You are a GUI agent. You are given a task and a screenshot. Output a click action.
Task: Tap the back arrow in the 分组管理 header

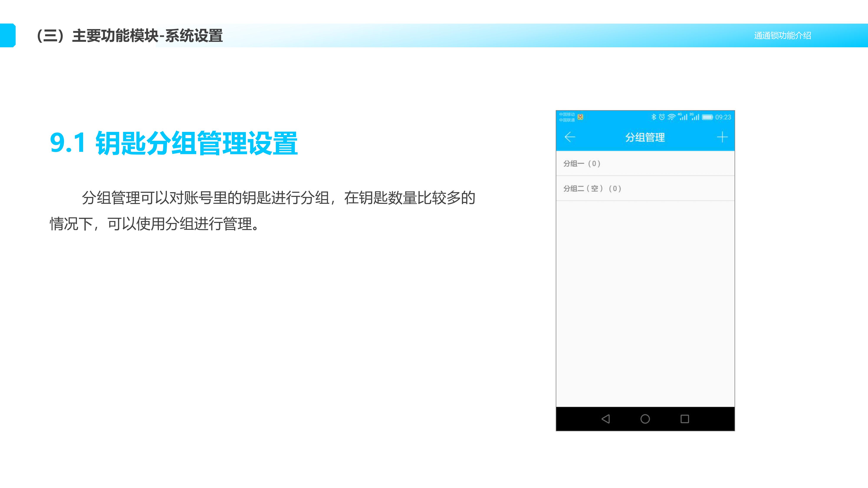pos(570,137)
